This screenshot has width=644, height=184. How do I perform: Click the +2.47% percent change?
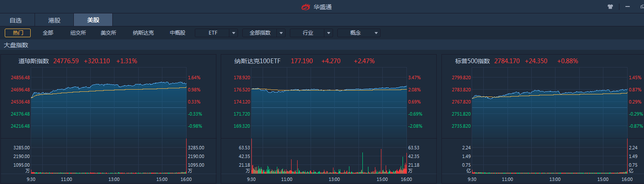click(x=364, y=61)
